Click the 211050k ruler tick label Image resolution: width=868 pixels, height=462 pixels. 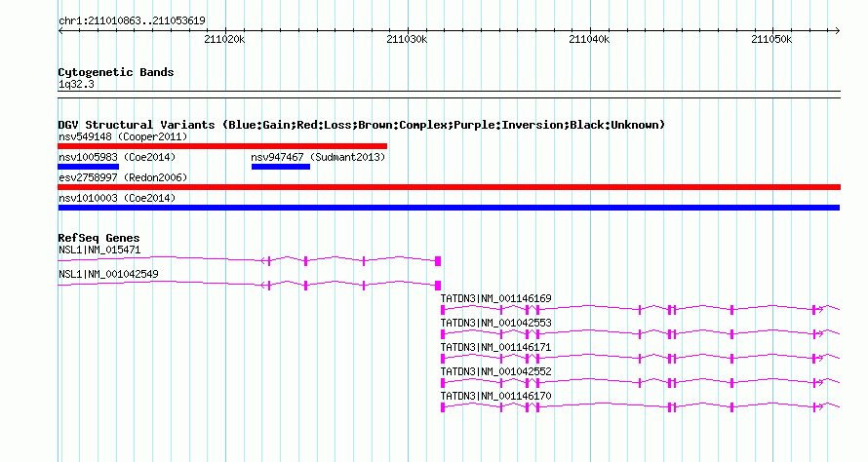pos(771,39)
